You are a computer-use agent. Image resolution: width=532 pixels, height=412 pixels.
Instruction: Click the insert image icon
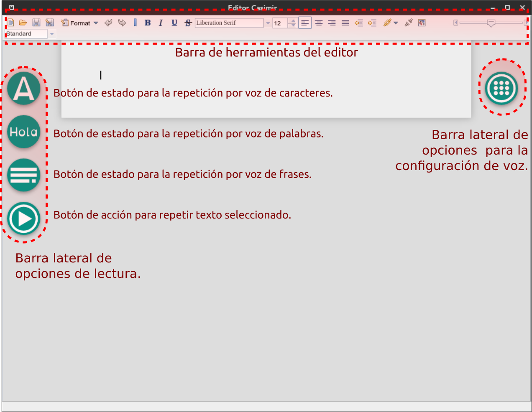(422, 23)
